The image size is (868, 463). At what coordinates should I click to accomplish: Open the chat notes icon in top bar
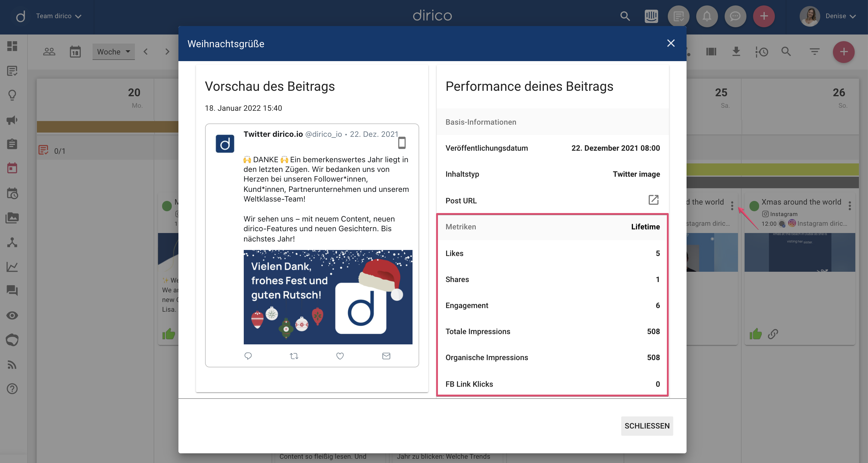pyautogui.click(x=679, y=16)
